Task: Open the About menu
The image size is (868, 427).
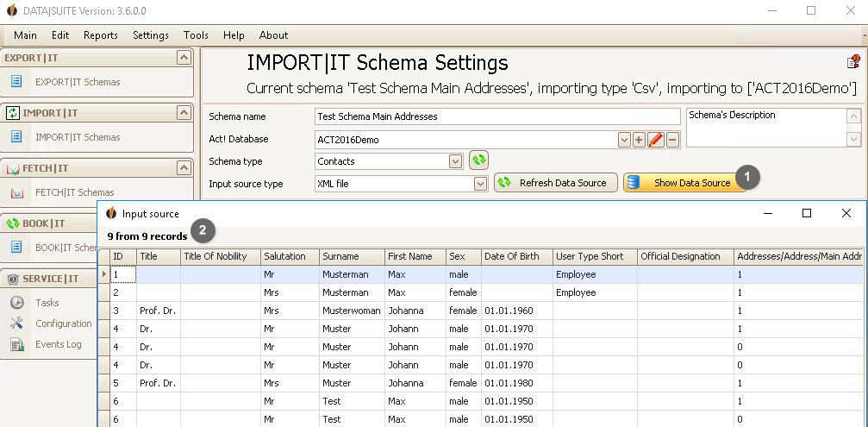Action: (273, 35)
